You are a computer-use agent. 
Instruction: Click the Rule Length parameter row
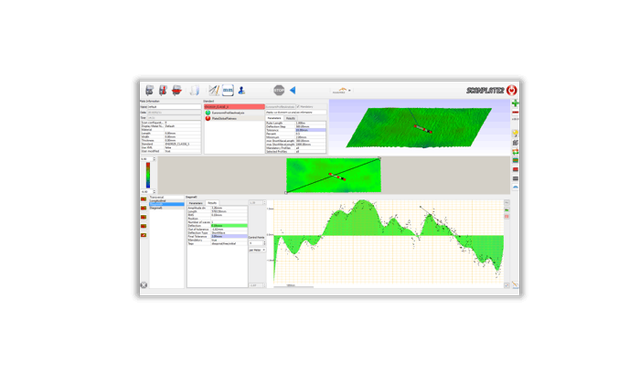click(x=296, y=123)
